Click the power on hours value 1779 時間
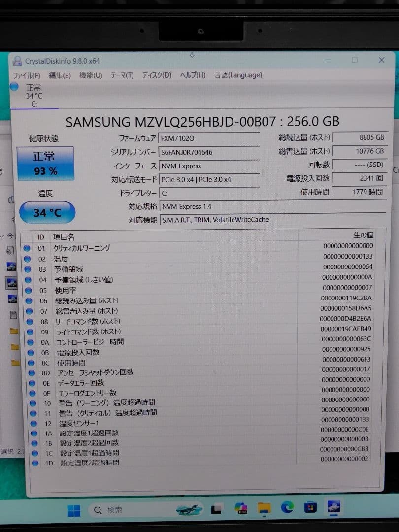399x532 pixels. [x=359, y=192]
